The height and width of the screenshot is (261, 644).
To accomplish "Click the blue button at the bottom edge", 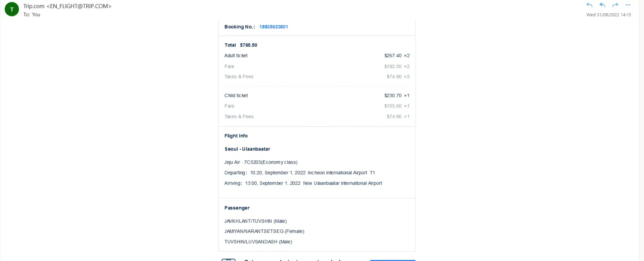I will coord(392,260).
